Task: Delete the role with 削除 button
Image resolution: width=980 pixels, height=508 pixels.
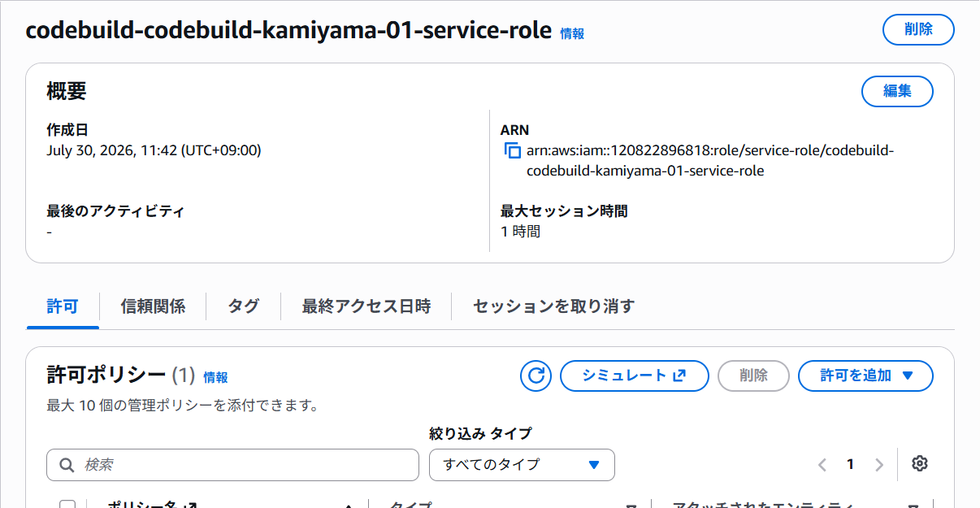Action: [x=918, y=29]
